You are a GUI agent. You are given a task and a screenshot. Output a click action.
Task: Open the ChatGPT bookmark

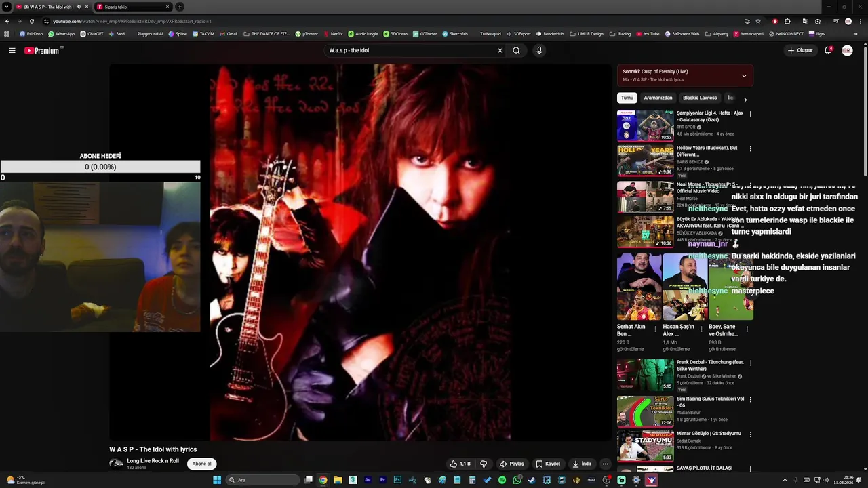92,33
